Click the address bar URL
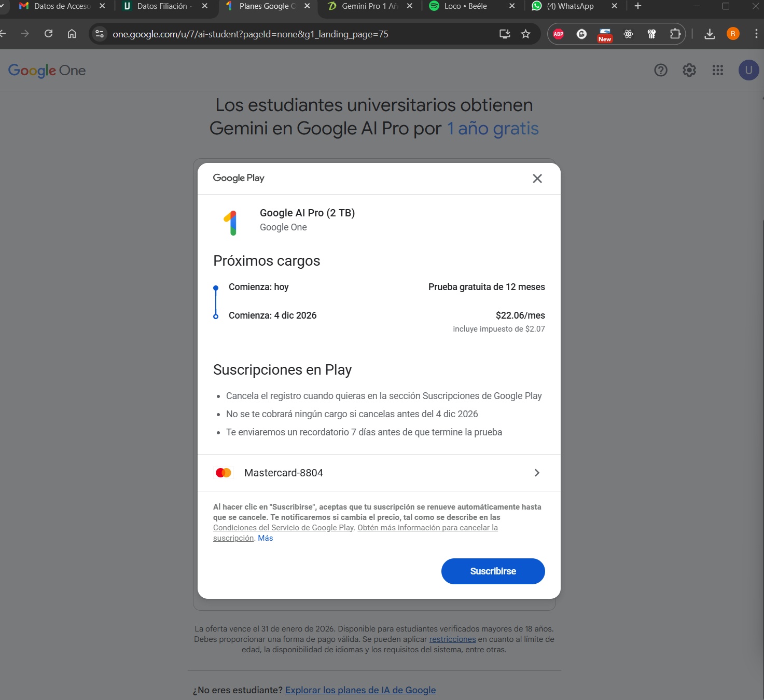The image size is (764, 700). click(x=251, y=34)
